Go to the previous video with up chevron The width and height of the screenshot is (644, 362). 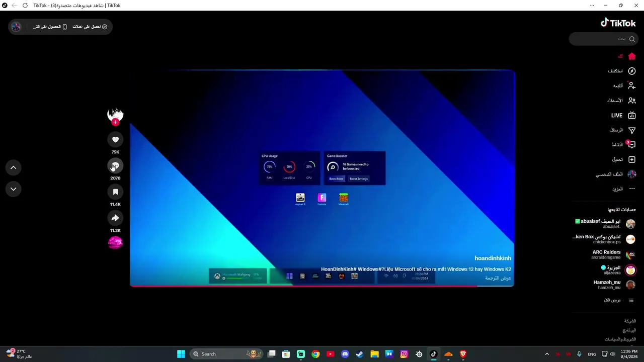(x=14, y=167)
